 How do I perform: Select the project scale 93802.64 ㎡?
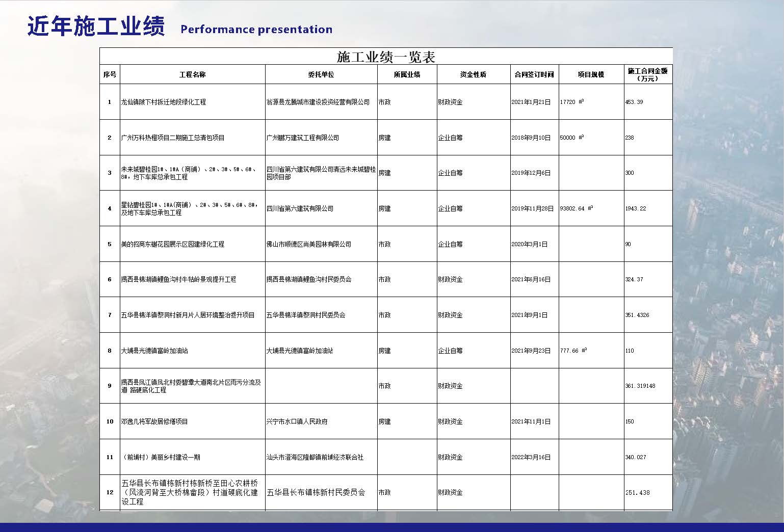point(576,208)
